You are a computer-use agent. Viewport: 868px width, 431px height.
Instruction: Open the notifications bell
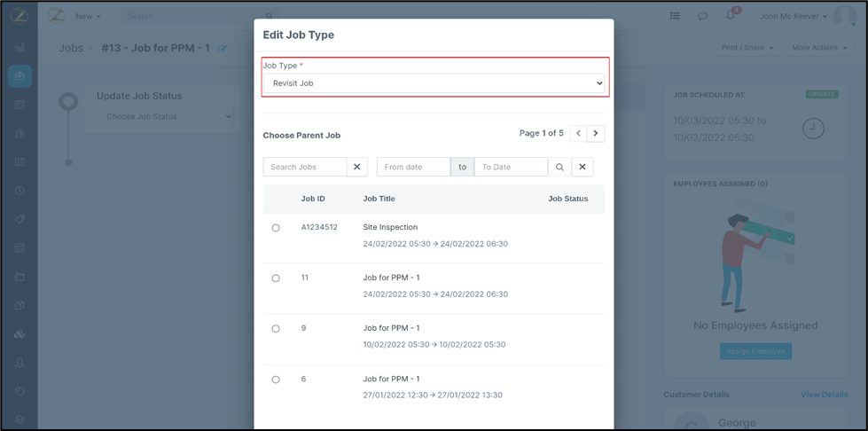[731, 16]
